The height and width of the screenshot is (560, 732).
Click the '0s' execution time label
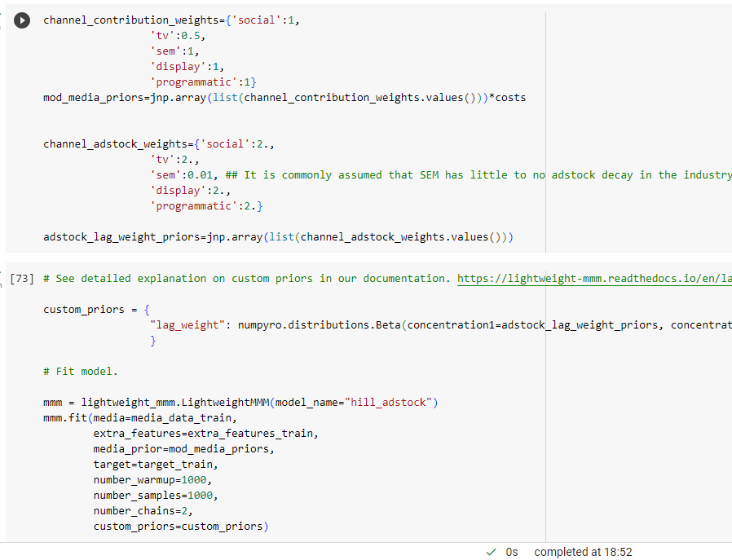pos(513,552)
